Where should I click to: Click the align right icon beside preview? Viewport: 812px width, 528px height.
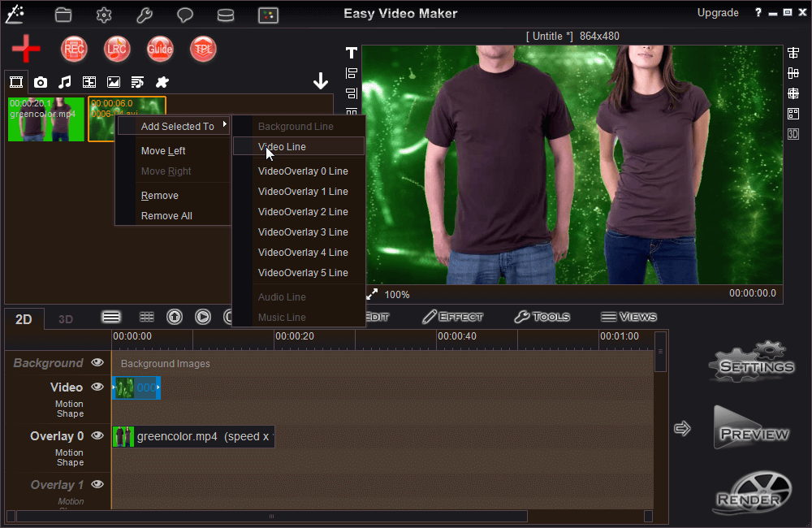[x=352, y=93]
